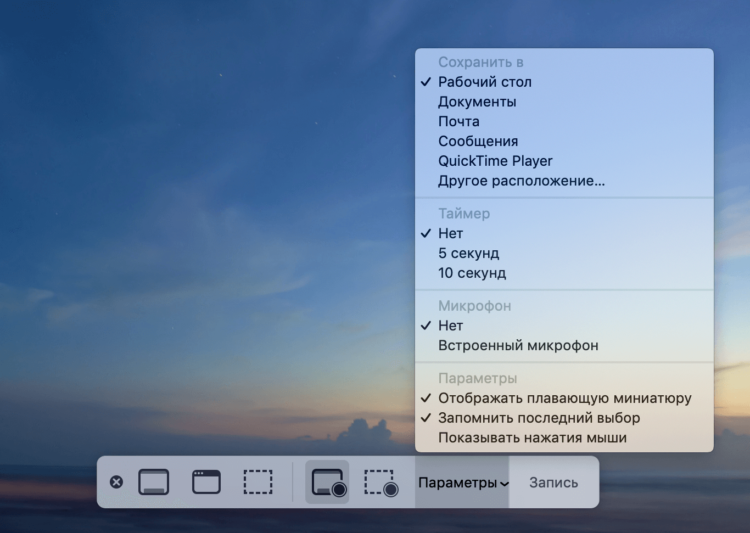Choose Документы as save location

click(564, 102)
